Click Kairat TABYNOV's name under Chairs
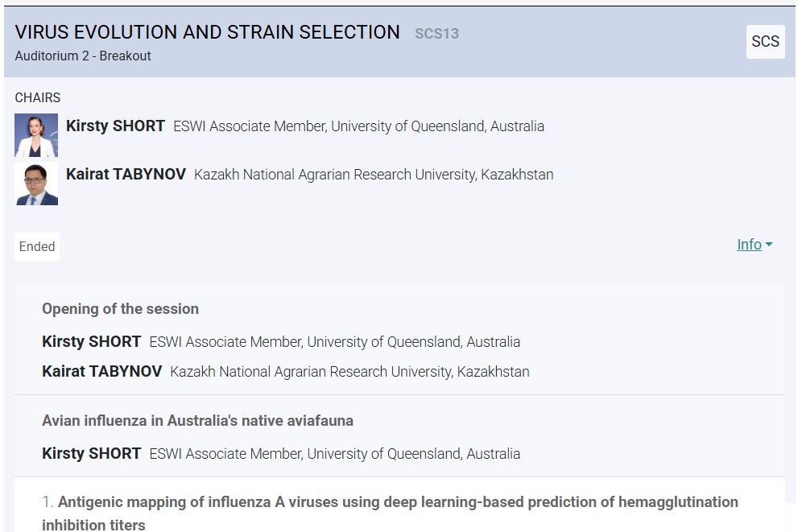The image size is (798, 532). pos(126,175)
